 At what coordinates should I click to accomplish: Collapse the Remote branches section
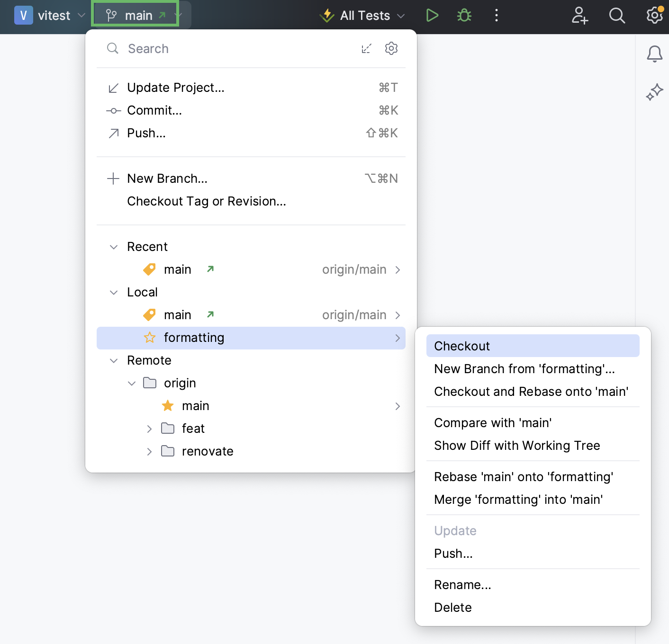114,360
